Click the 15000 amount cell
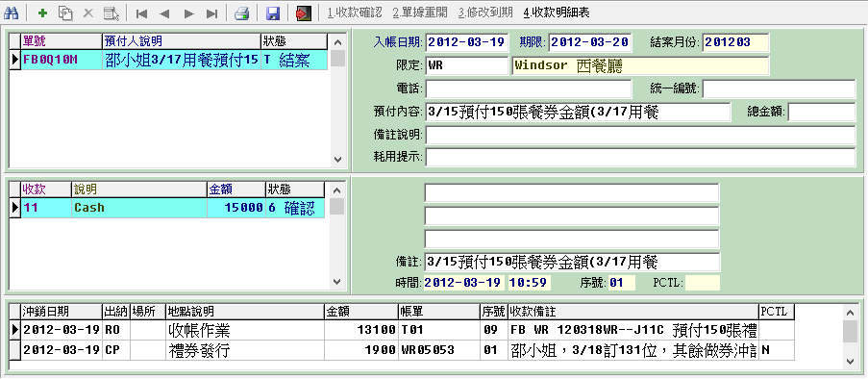 coord(236,208)
